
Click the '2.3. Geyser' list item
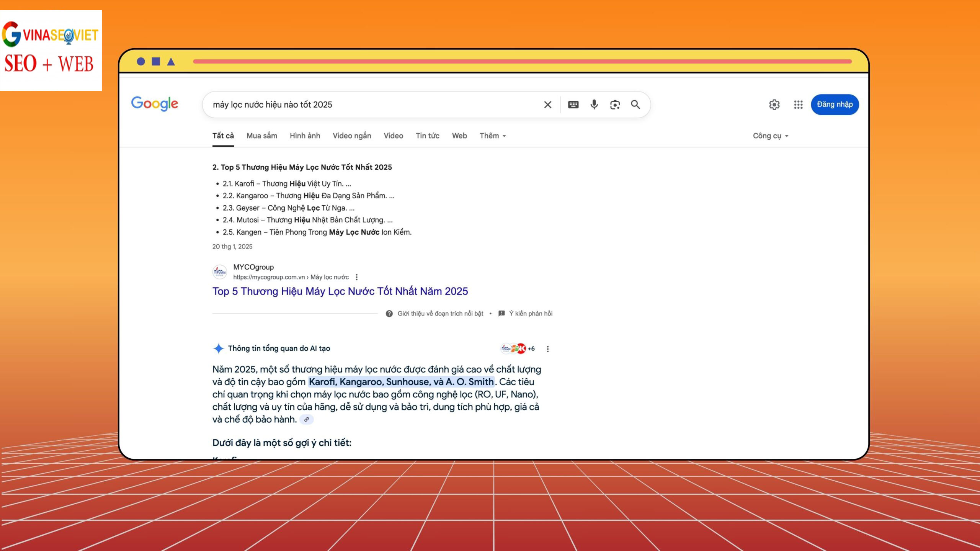(289, 208)
